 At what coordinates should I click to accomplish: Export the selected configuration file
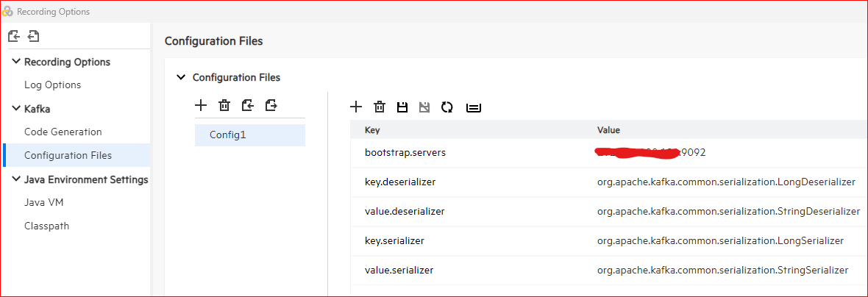tap(271, 105)
